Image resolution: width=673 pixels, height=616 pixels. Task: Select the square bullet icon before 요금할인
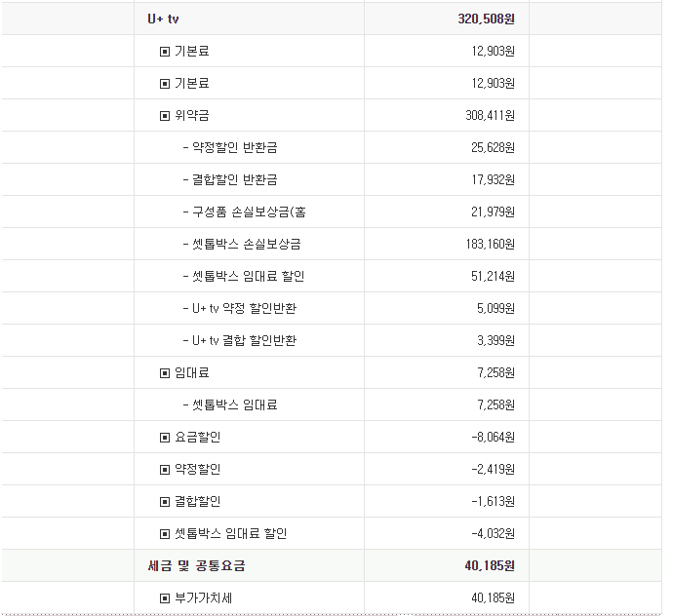pos(165,438)
